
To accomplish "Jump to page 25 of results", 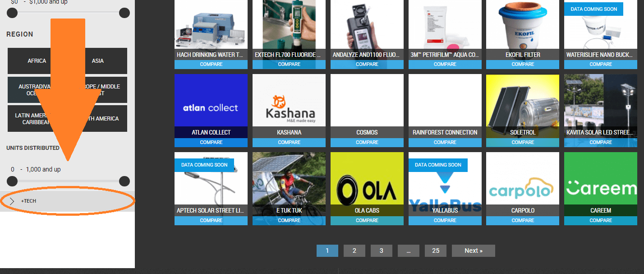I will (x=436, y=251).
